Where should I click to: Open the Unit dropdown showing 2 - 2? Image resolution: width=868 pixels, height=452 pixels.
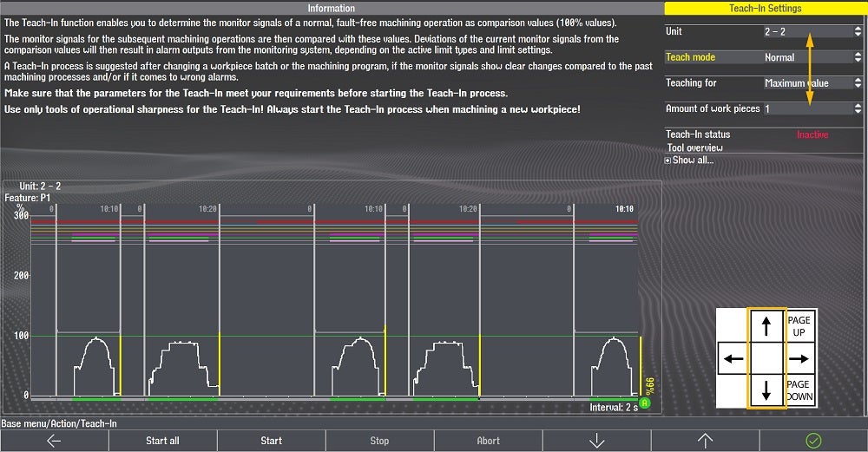(x=812, y=31)
